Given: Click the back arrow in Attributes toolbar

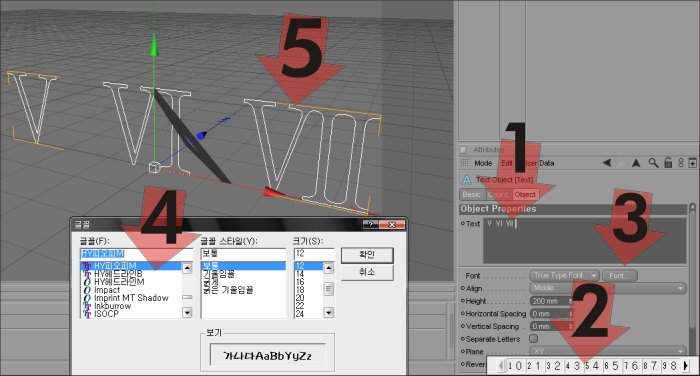Looking at the screenshot, I should 607,163.
